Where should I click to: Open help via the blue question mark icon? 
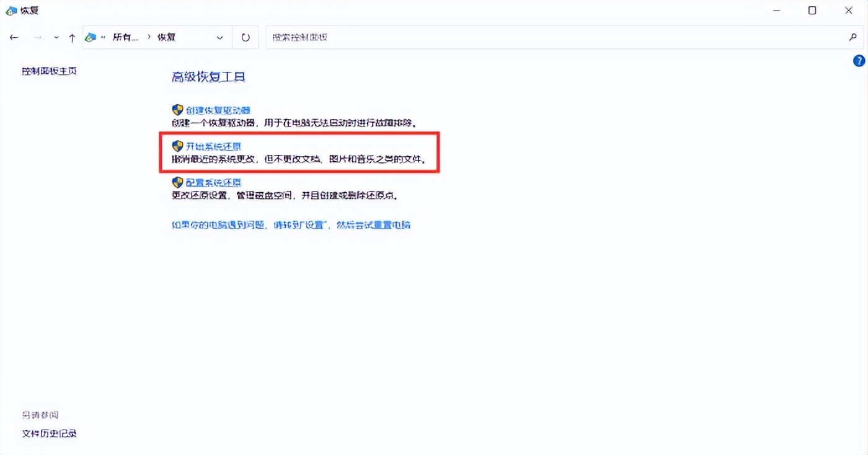(859, 61)
